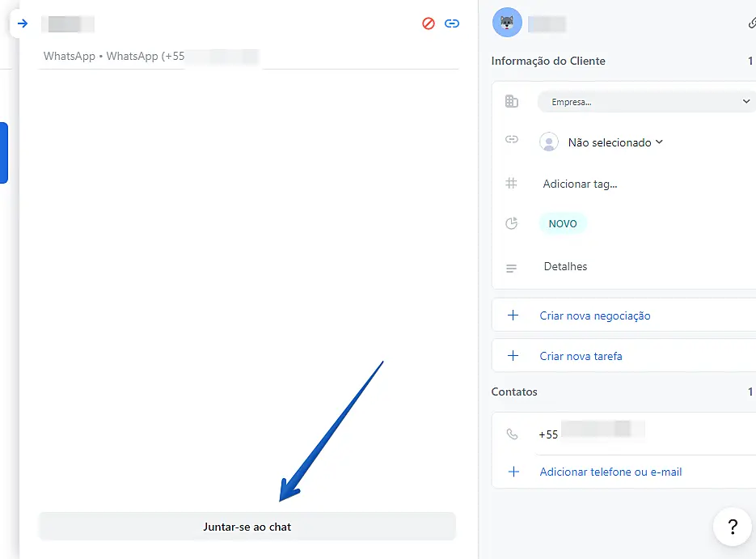756x559 pixels.
Task: Click Juntar-se ao chat button
Action: point(247,527)
